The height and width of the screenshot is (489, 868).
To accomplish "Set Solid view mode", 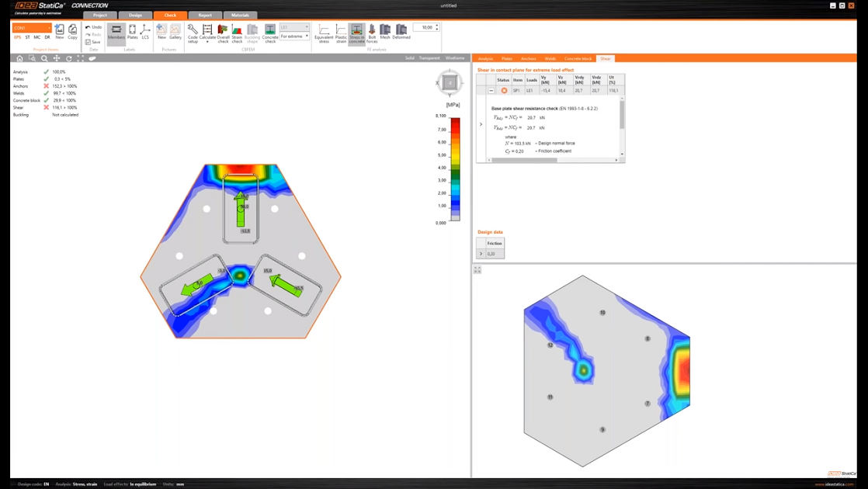I will point(410,58).
